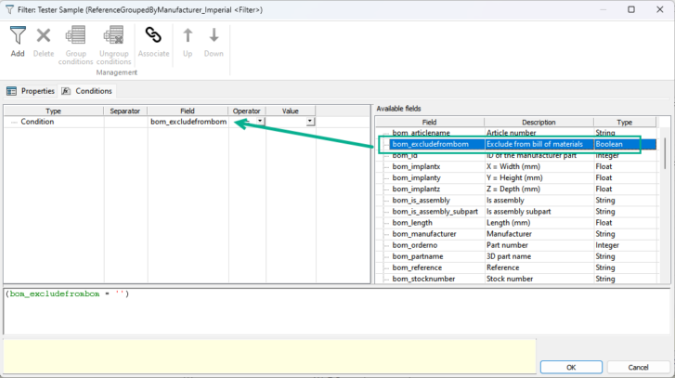Switch to the Conditions tab
Image resolution: width=676 pixels, height=379 pixels.
[x=87, y=91]
